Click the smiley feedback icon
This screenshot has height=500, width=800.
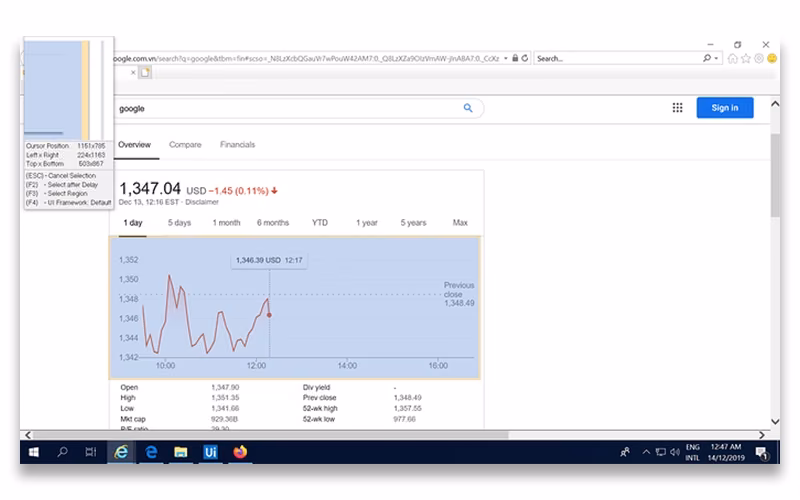tap(772, 58)
